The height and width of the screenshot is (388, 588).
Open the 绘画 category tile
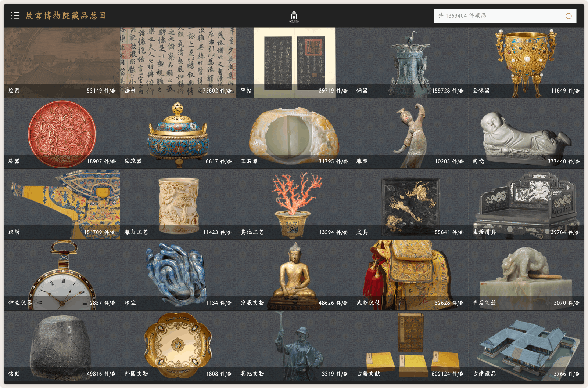click(x=62, y=62)
